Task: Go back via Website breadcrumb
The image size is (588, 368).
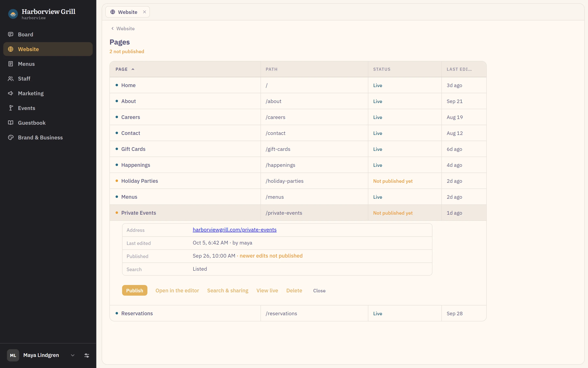Action: point(125,28)
